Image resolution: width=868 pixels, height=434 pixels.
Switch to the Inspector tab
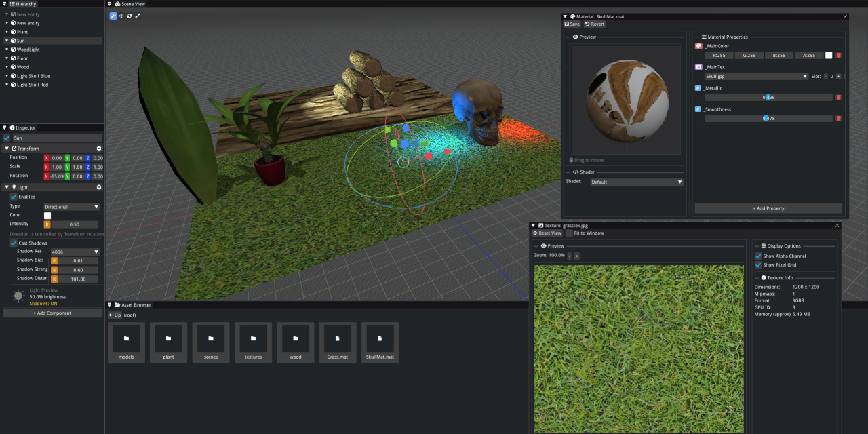point(22,127)
